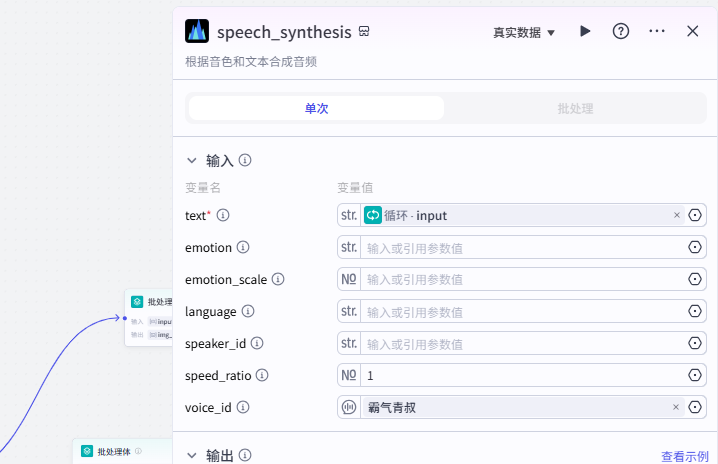718x464 pixels.
Task: Click the language value input field
Action: tap(524, 311)
